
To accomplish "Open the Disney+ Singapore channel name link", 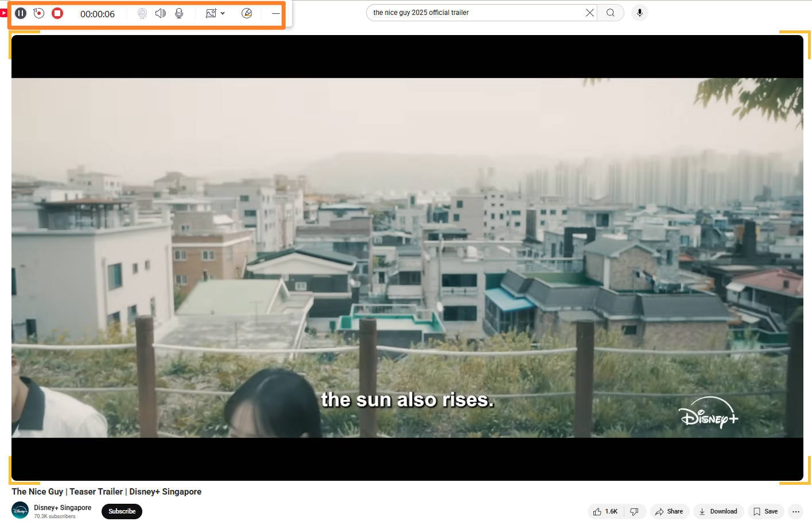I will (63, 508).
